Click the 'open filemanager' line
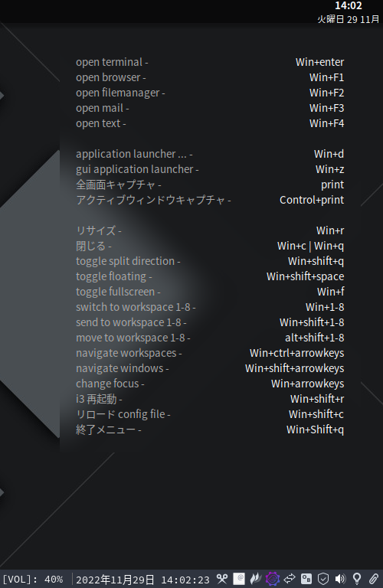 point(120,93)
